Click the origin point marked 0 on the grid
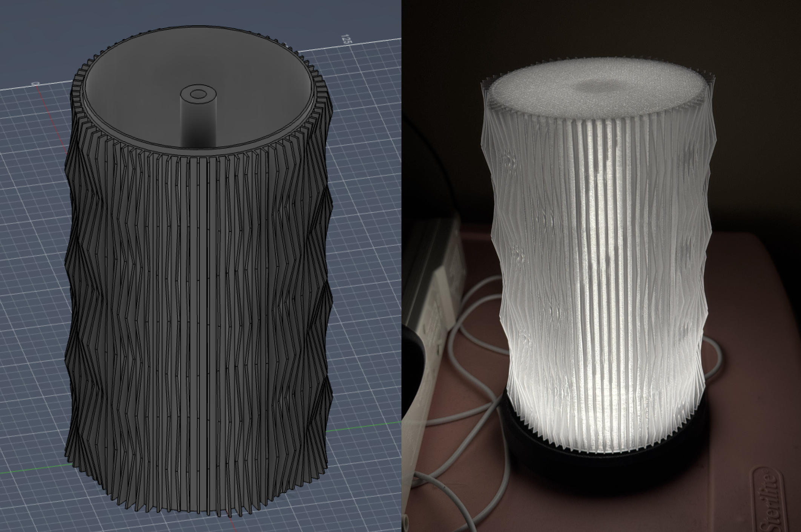Screen dimensions: 801x532 (36, 84)
